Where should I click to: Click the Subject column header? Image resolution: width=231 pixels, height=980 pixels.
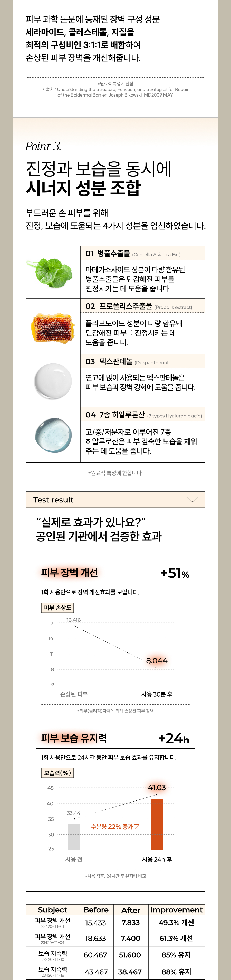click(x=52, y=910)
